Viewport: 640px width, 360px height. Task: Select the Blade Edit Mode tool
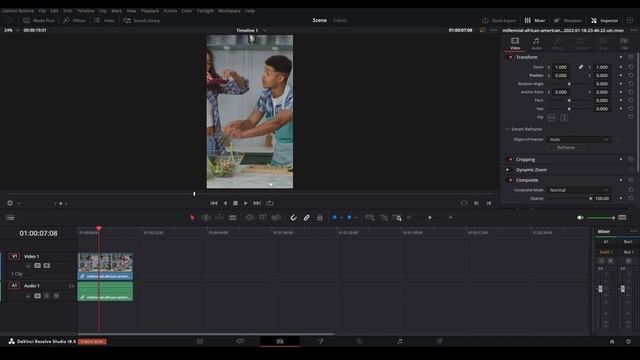233,218
